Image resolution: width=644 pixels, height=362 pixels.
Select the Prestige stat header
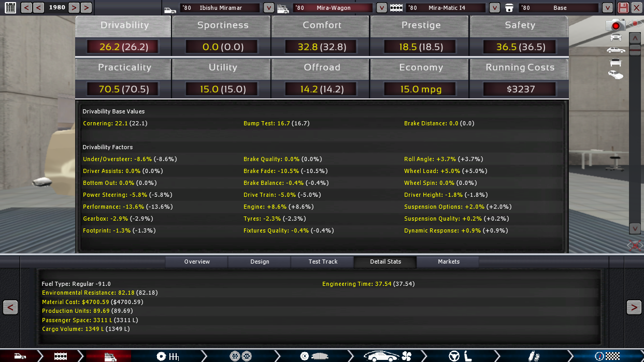(421, 26)
